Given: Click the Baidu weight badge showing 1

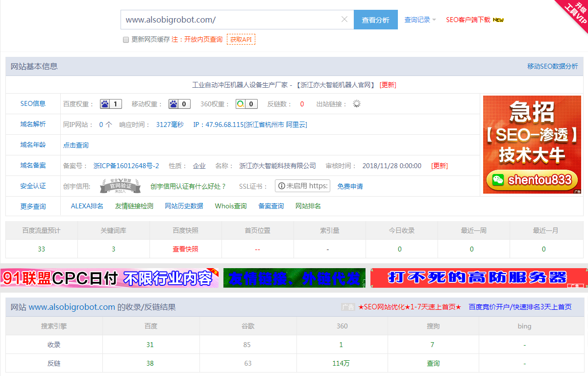Looking at the screenshot, I should coord(110,103).
